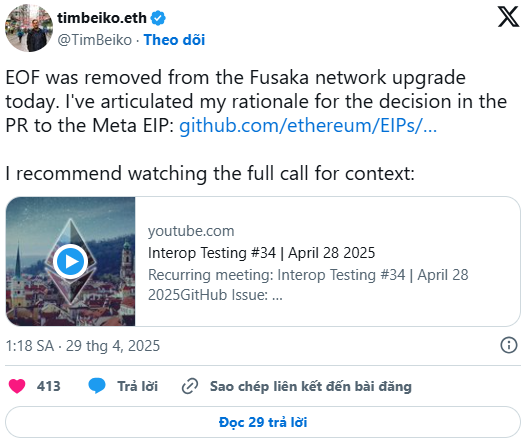
Task: Open timbeiko.eth profile picture
Action: point(29,28)
